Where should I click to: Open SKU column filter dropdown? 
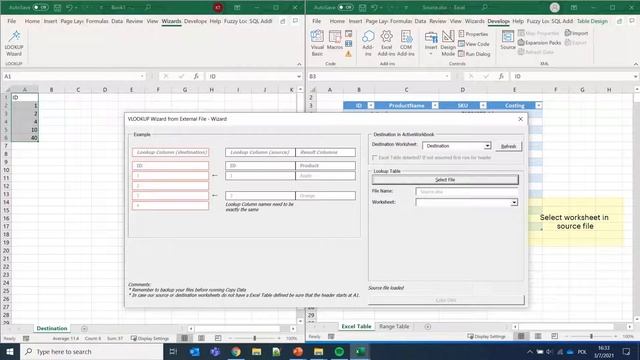[483, 106]
